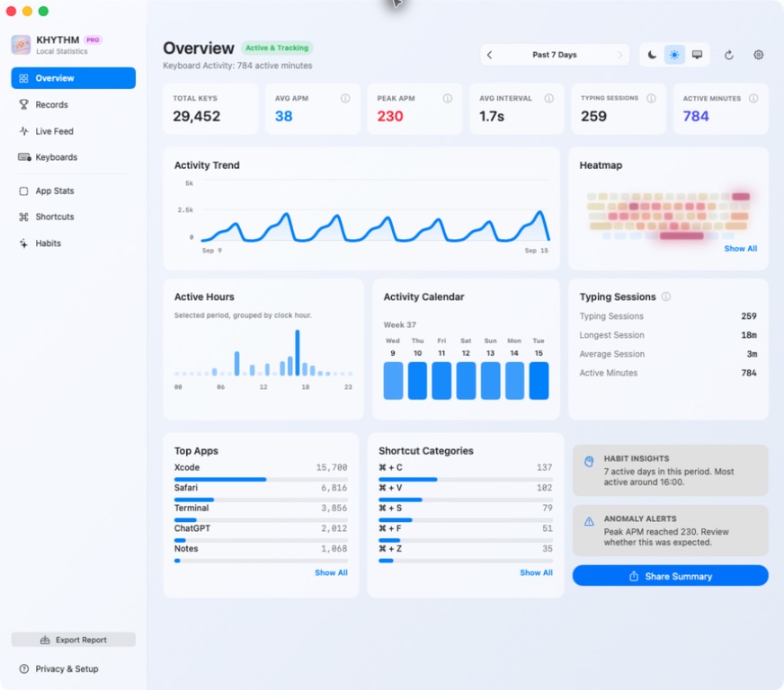This screenshot has width=784, height=690.
Task: Open Habits section in sidebar
Action: (x=74, y=243)
